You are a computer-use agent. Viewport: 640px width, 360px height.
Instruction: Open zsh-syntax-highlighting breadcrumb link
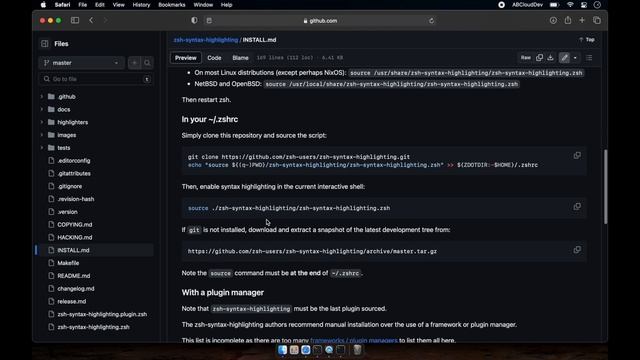[206, 40]
